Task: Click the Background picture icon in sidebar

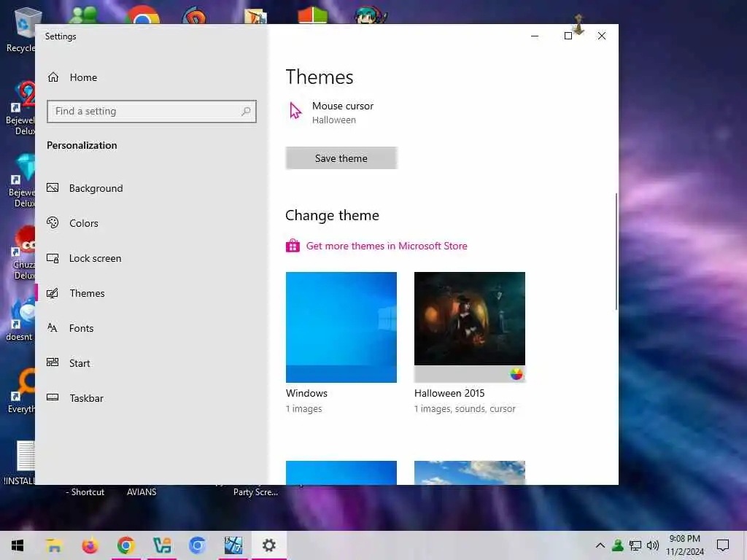Action: (53, 187)
